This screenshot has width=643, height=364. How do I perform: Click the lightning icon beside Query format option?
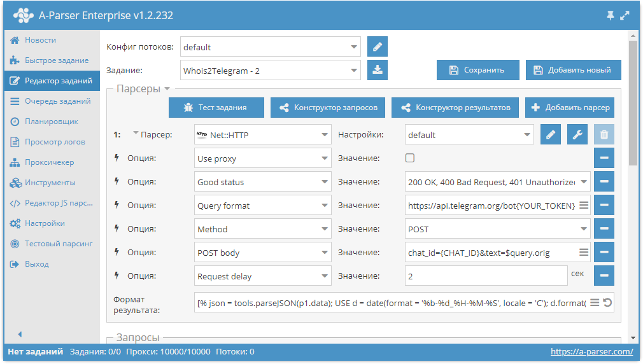pos(117,205)
